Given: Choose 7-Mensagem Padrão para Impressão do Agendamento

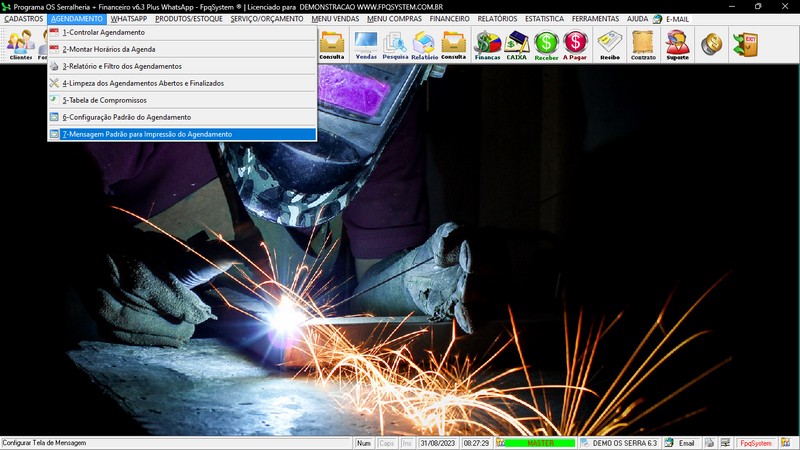Looking at the screenshot, I should [146, 134].
